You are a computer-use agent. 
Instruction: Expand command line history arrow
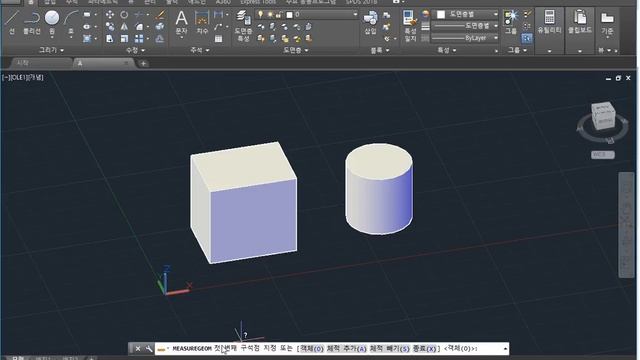point(505,349)
